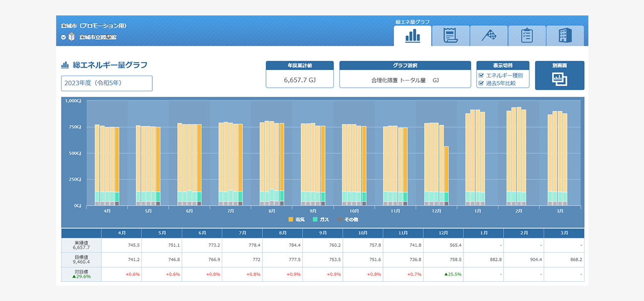Viewport: 644px width, 301px height.
Task: Select the building tab icon
Action: click(x=565, y=36)
